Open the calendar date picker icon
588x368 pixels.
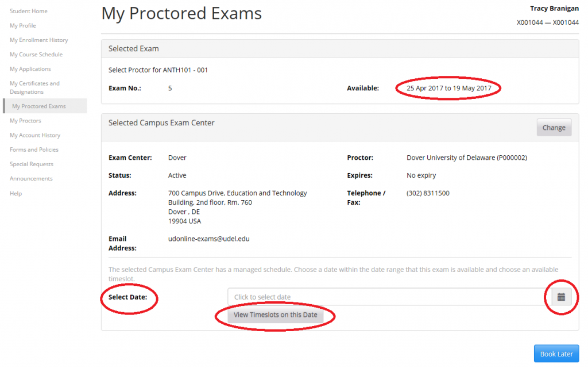pyautogui.click(x=561, y=297)
